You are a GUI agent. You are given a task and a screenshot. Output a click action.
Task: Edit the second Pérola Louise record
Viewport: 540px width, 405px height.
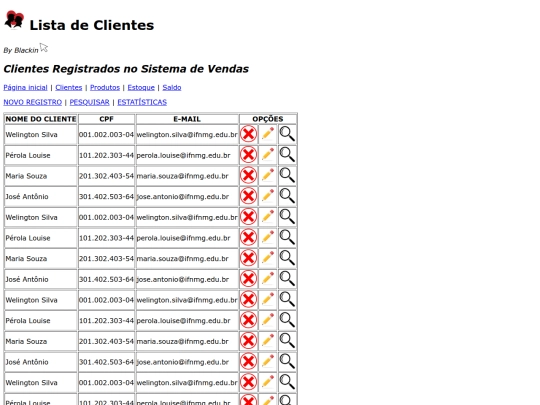[x=268, y=237]
